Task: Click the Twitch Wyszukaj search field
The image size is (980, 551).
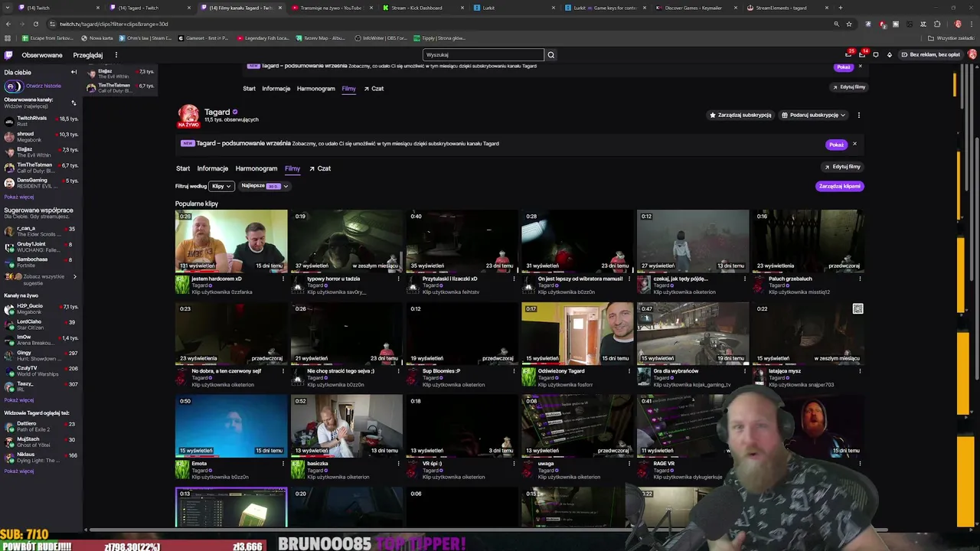Action: tap(483, 55)
